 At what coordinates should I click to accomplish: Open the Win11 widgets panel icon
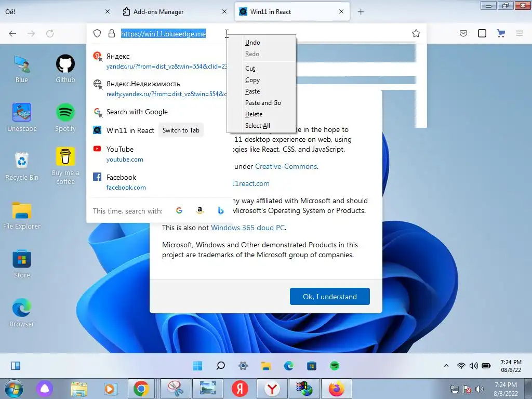tap(16, 366)
